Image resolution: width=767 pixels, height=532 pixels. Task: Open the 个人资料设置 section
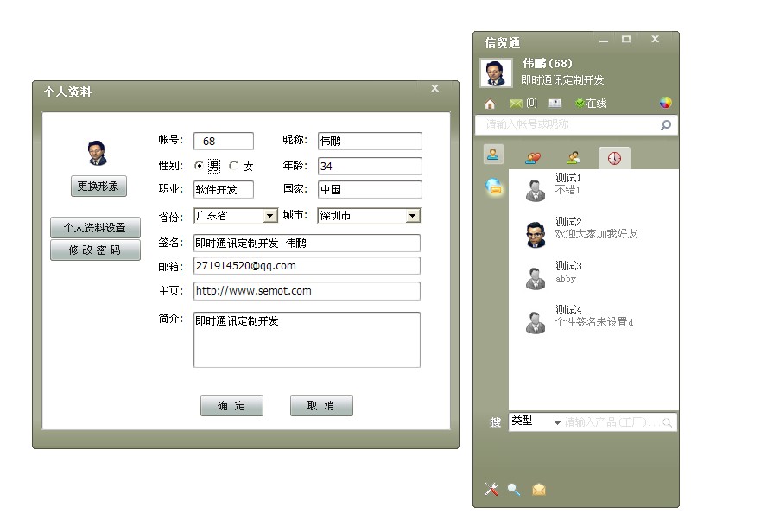click(x=95, y=227)
